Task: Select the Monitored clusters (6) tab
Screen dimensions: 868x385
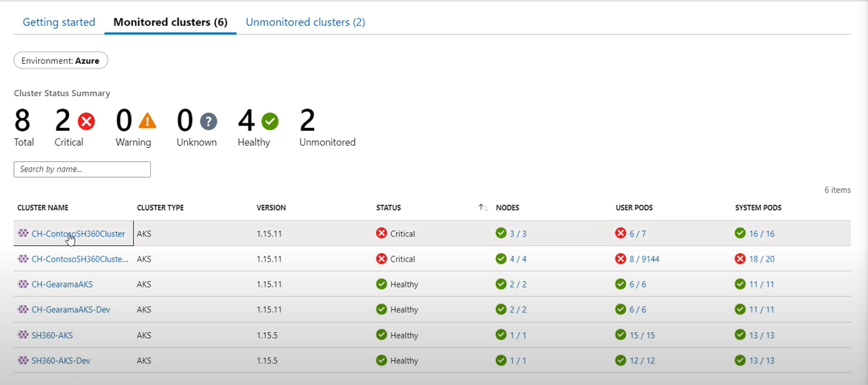Action: point(170,22)
